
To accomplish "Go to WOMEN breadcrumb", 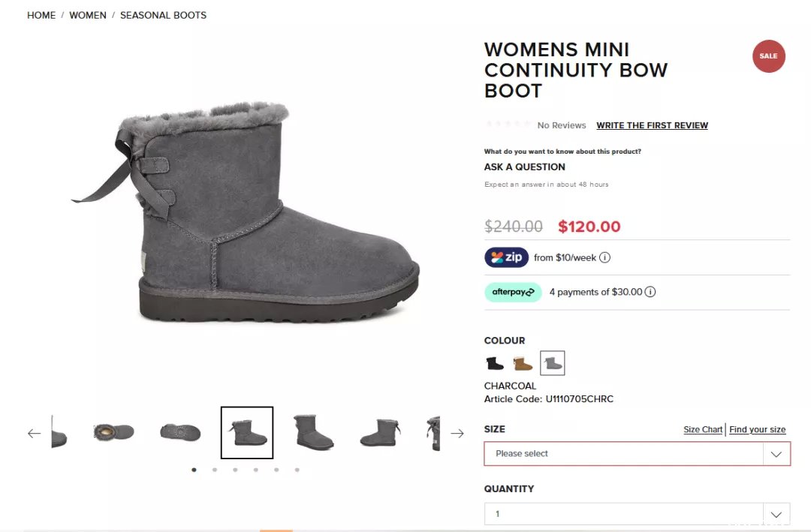I will click(88, 16).
